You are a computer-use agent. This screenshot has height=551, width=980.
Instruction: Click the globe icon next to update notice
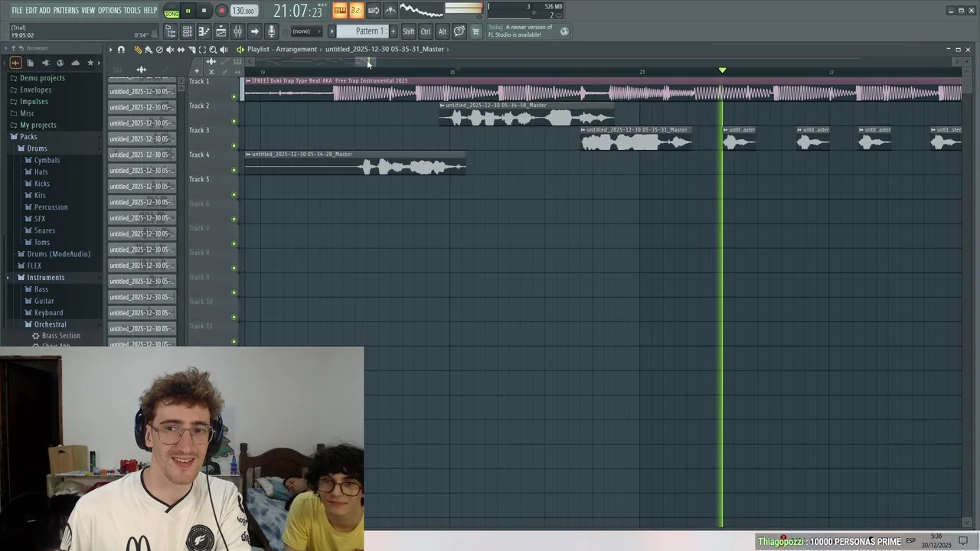564,31
